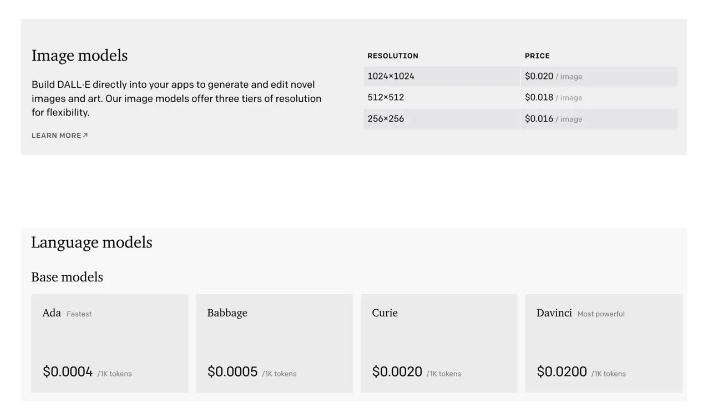Open the Davinci model card
This screenshot has width=706, height=413.
pos(603,343)
